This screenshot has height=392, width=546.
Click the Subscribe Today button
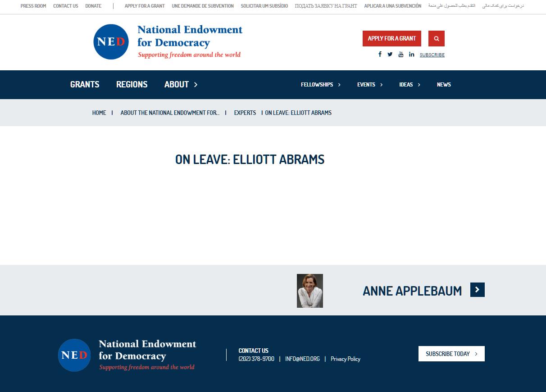click(451, 354)
